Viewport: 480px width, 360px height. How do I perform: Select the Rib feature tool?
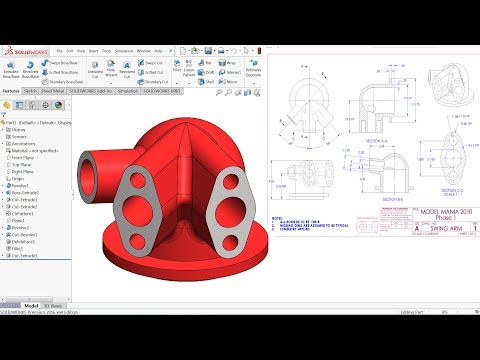204,63
